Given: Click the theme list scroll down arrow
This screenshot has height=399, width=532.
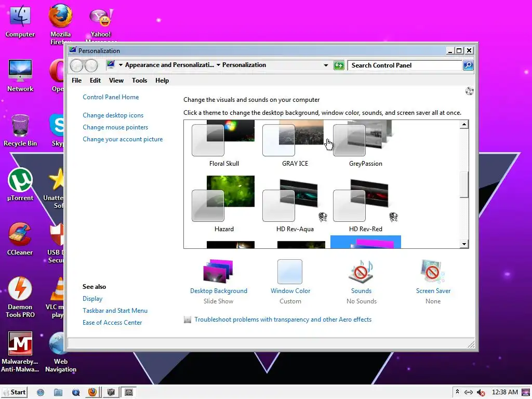Looking at the screenshot, I should point(464,244).
